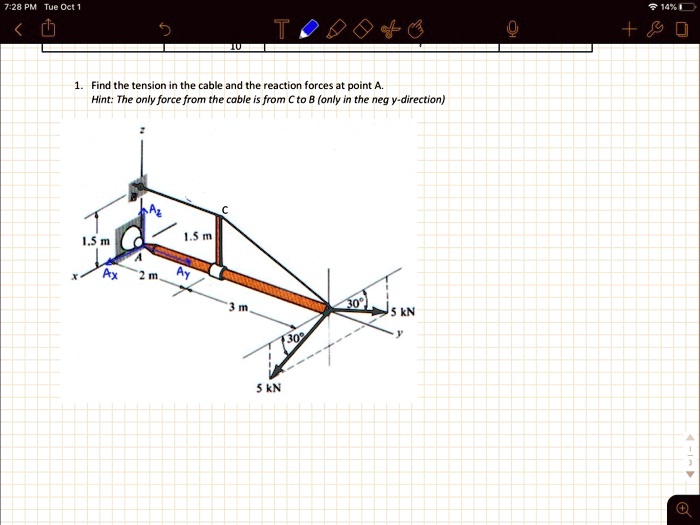Start audio recording with microphone icon
This screenshot has width=700, height=525.
(512, 29)
